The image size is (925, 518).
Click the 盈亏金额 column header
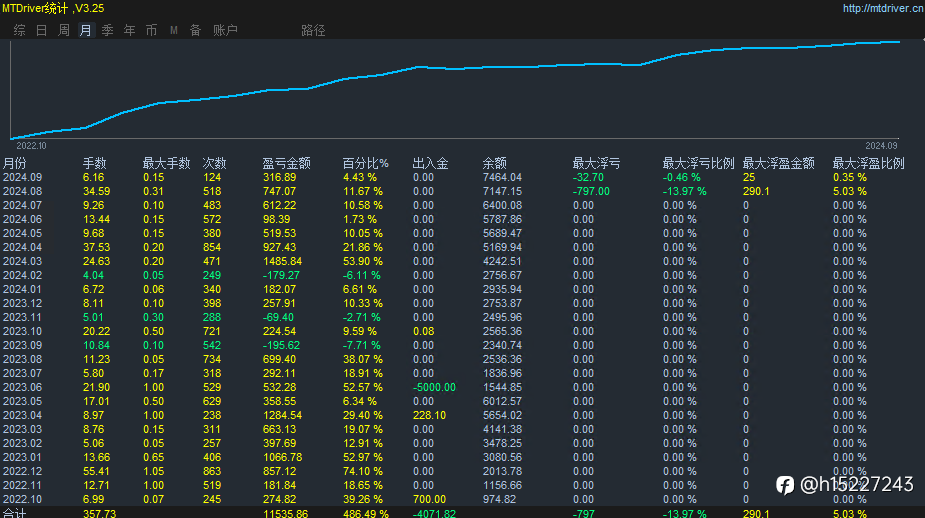tap(286, 163)
